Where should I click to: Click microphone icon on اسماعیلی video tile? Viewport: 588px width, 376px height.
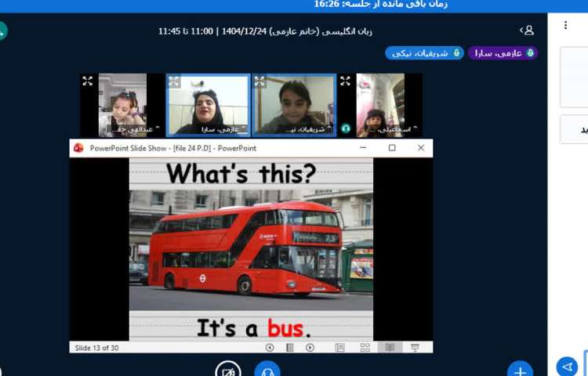point(346,128)
